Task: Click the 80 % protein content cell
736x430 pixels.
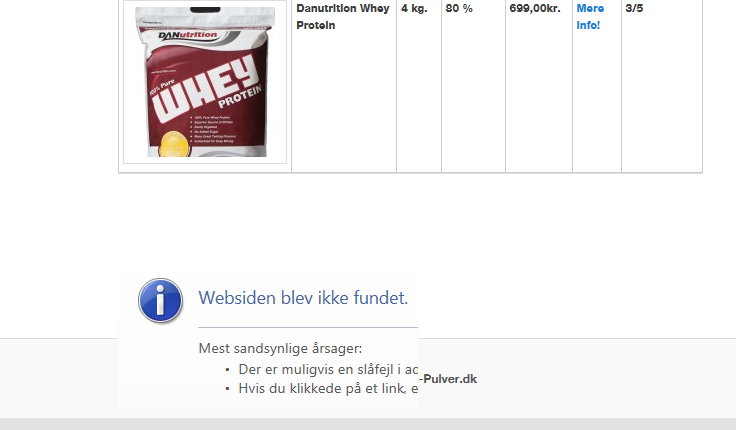Action: tap(459, 8)
